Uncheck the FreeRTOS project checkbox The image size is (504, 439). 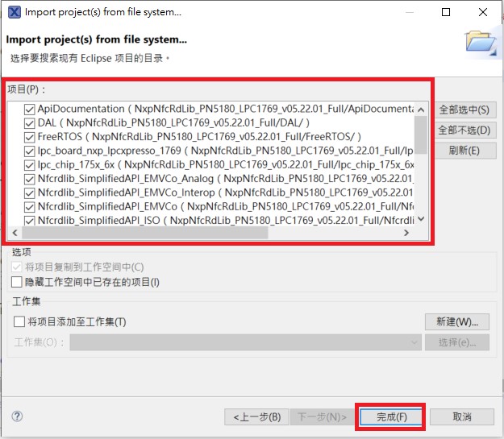click(x=30, y=137)
